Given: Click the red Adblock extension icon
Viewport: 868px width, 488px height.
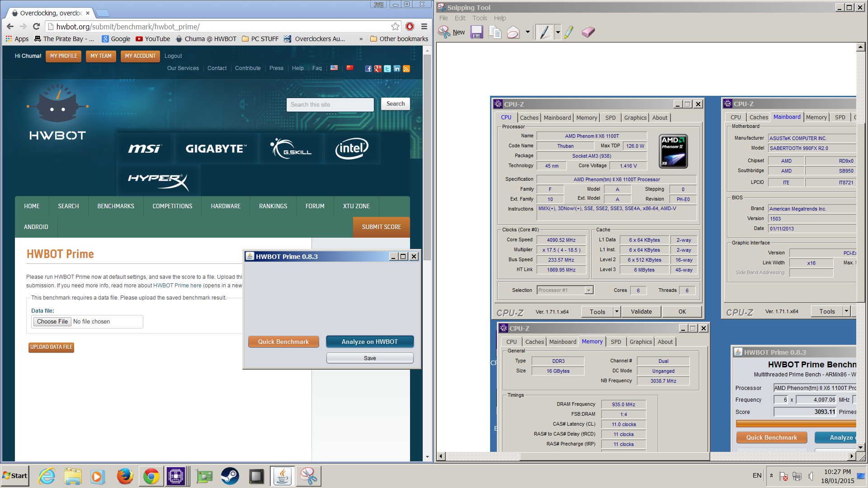Looking at the screenshot, I should pos(410,27).
